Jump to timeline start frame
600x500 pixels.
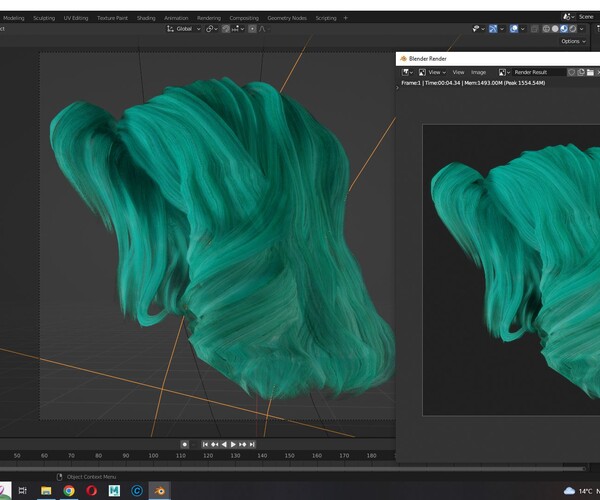(x=205, y=444)
